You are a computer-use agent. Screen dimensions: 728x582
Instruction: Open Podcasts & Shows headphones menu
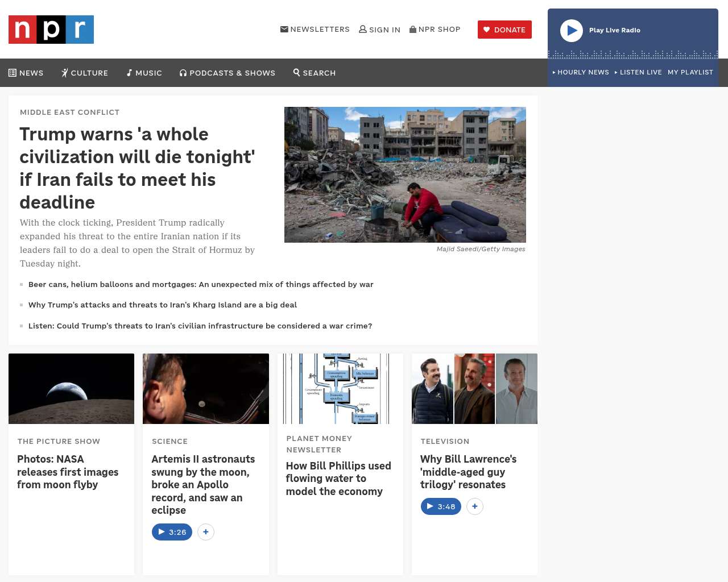[227, 73]
